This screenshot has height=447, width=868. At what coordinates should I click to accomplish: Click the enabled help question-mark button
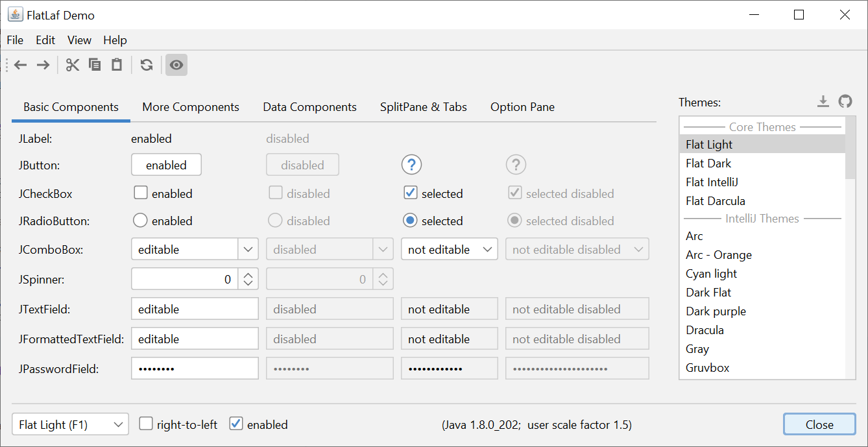click(x=412, y=165)
